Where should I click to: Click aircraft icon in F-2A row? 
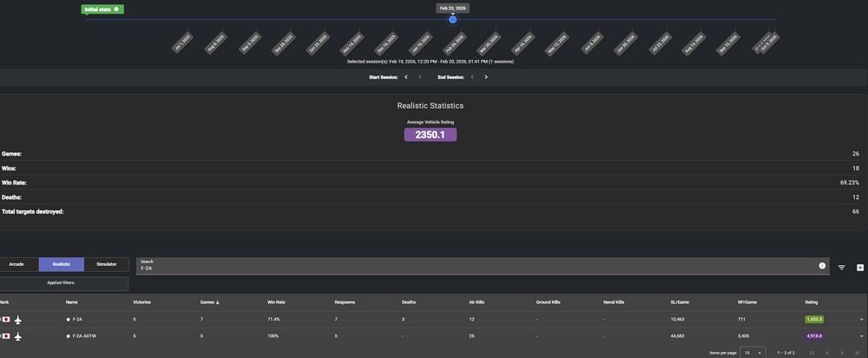point(18,320)
